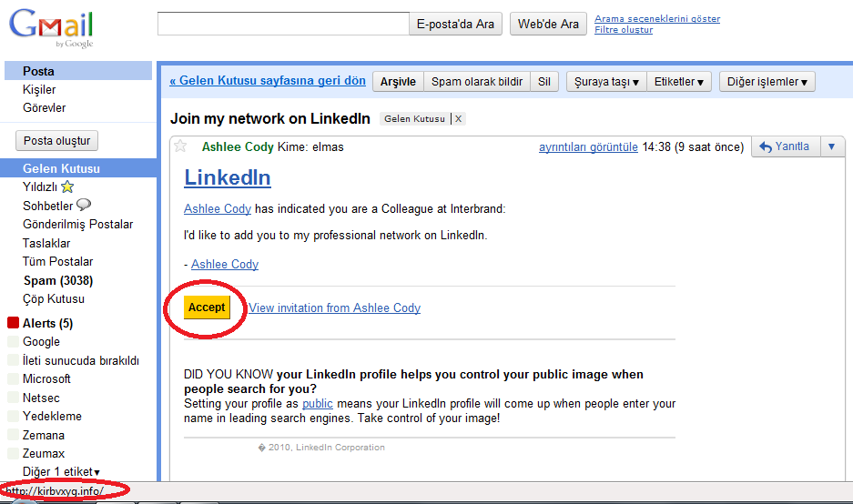Click the star icon beside Yıldızlı
Screen dimensions: 853x504
[67, 187]
